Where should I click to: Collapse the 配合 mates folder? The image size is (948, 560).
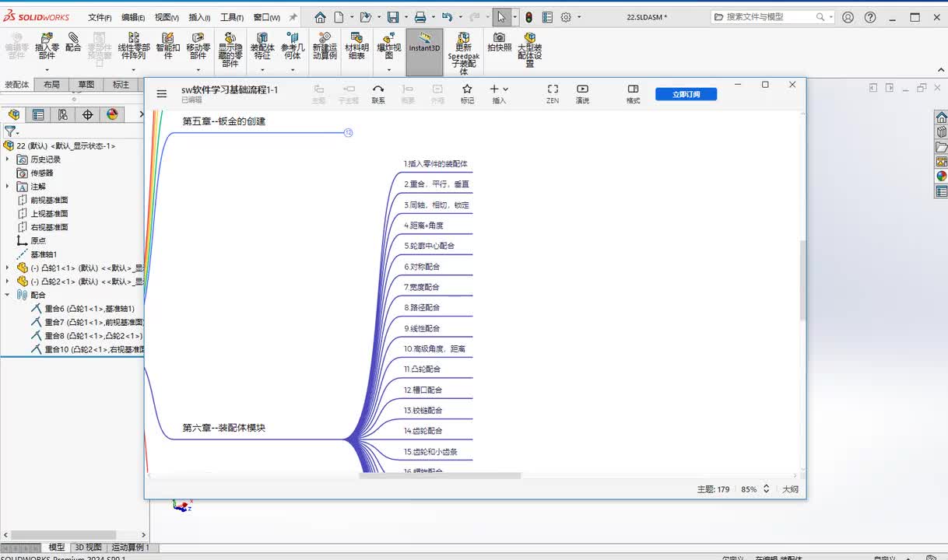8,295
